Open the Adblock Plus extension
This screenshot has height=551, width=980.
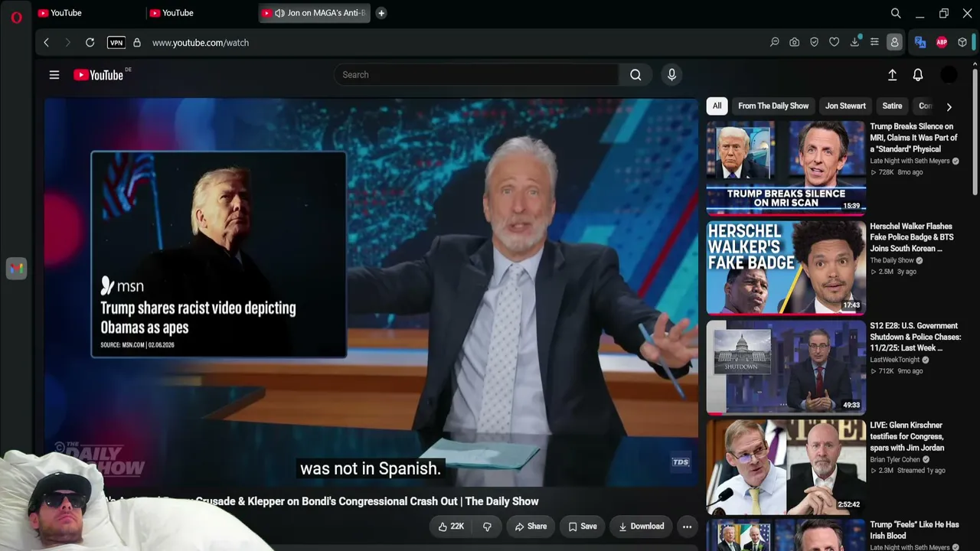942,43
